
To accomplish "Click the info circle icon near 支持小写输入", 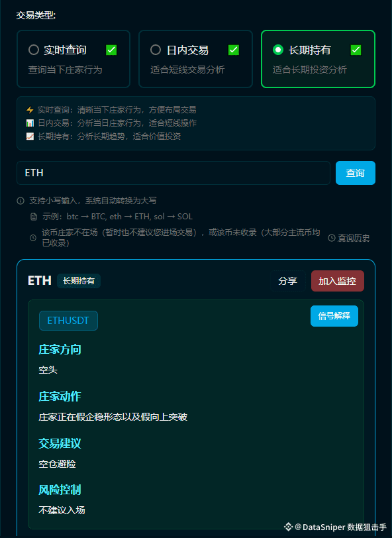I will [21, 201].
